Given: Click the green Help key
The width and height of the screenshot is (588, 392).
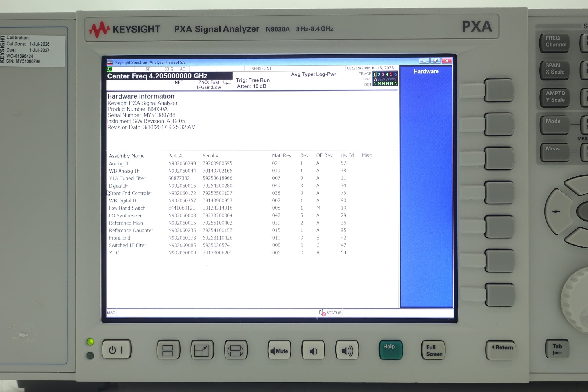Looking at the screenshot, I should [x=390, y=350].
